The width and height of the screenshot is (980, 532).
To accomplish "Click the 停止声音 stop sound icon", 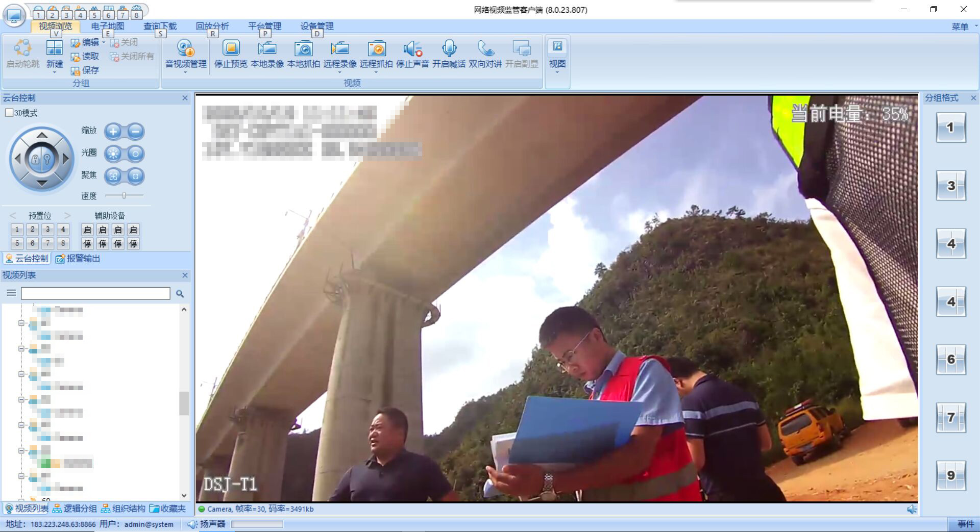I will [x=412, y=49].
